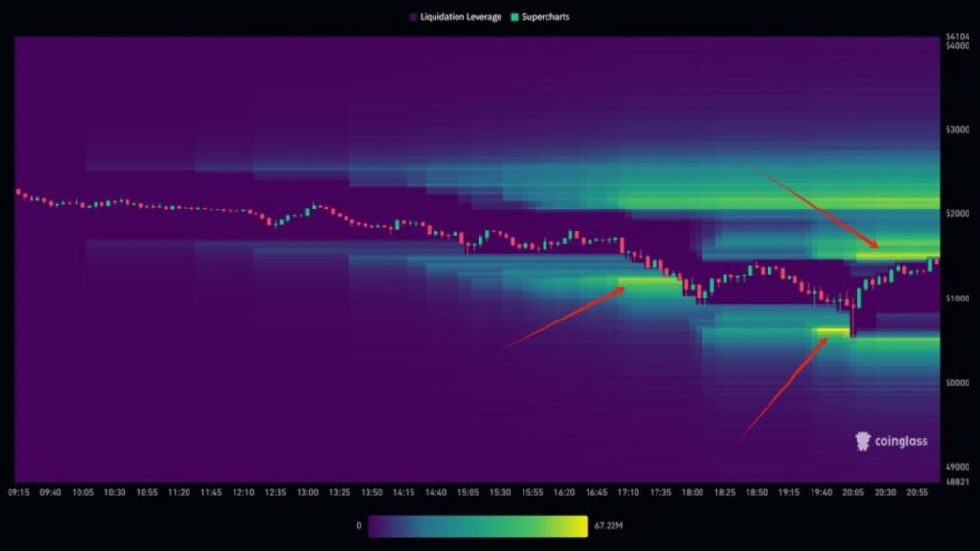Click the 48821 bottom price label

(x=957, y=480)
